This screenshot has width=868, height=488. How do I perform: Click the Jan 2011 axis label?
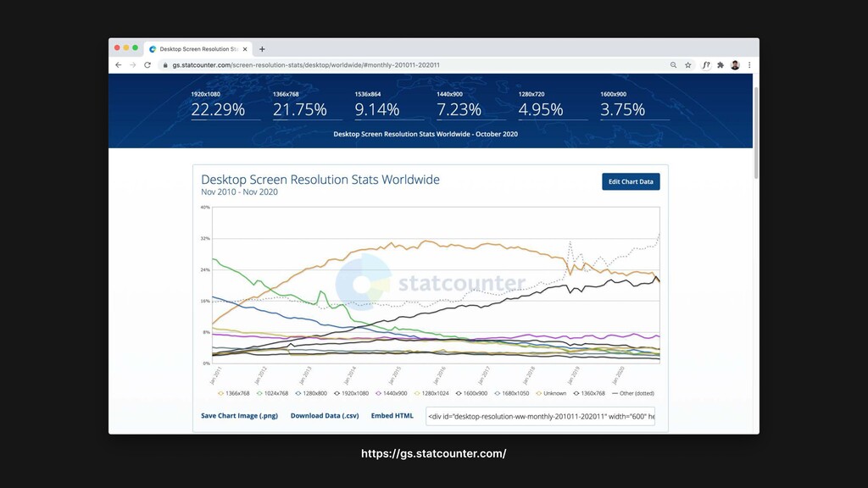[215, 375]
